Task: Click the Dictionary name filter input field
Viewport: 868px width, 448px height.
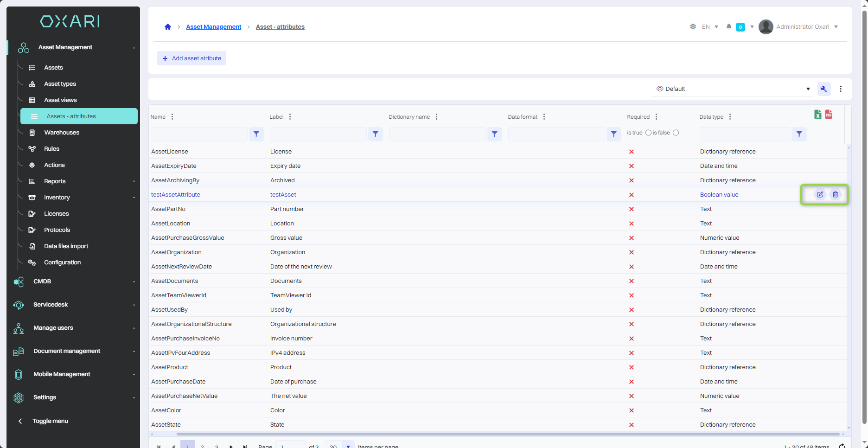Action: click(x=437, y=134)
